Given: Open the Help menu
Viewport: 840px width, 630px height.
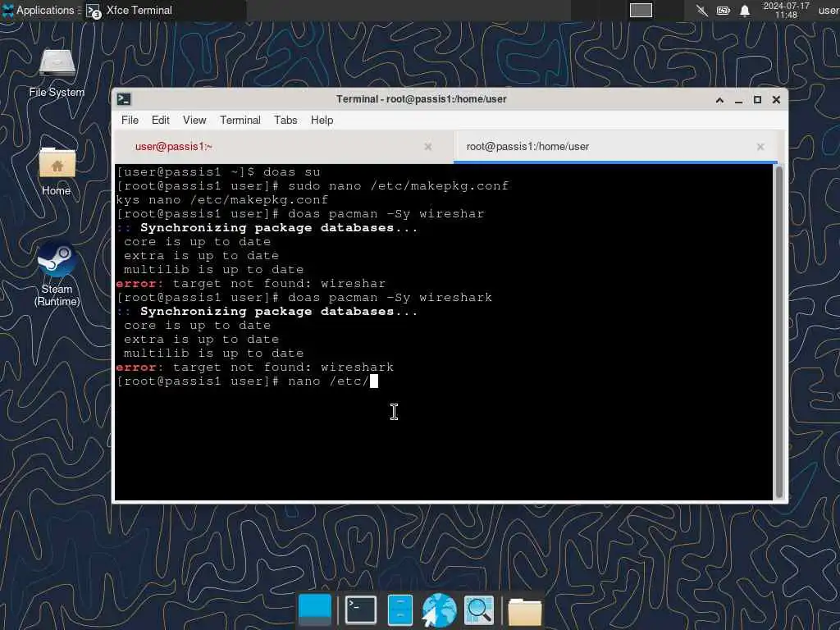Looking at the screenshot, I should point(322,120).
